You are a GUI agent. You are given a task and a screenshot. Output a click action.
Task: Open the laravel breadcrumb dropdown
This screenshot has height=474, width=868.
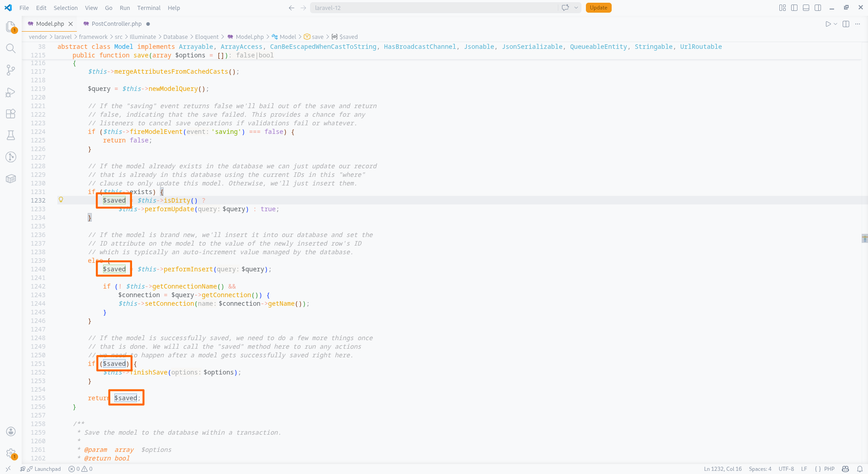point(63,37)
